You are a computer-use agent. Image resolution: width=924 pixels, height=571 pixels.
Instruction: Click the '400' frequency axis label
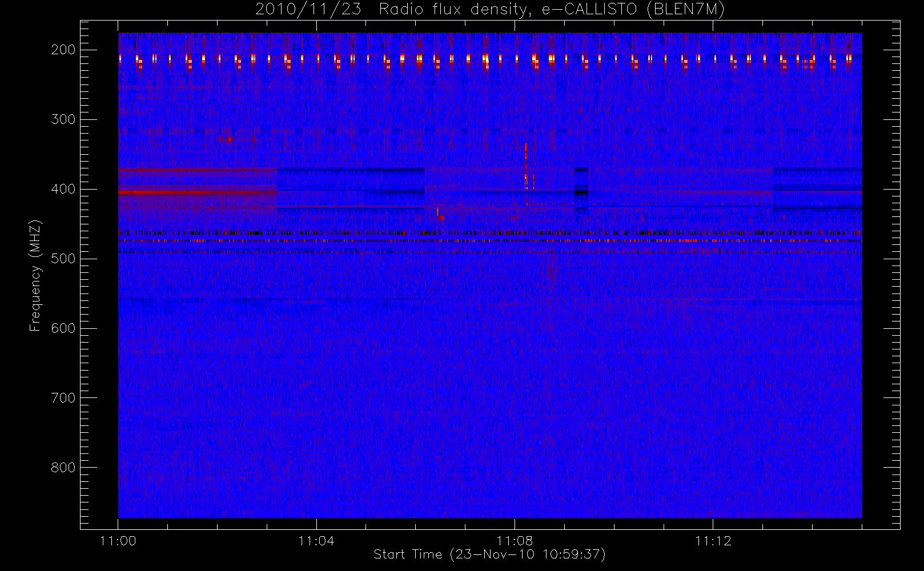pos(63,189)
